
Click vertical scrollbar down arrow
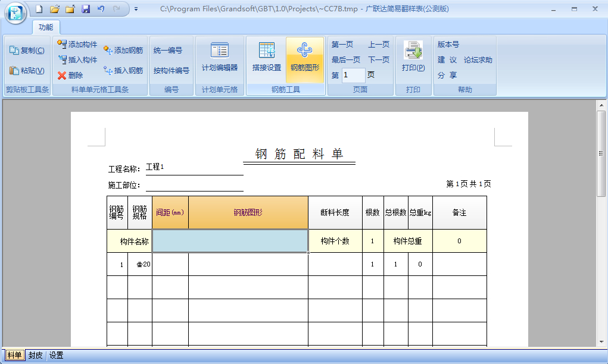pyautogui.click(x=601, y=341)
